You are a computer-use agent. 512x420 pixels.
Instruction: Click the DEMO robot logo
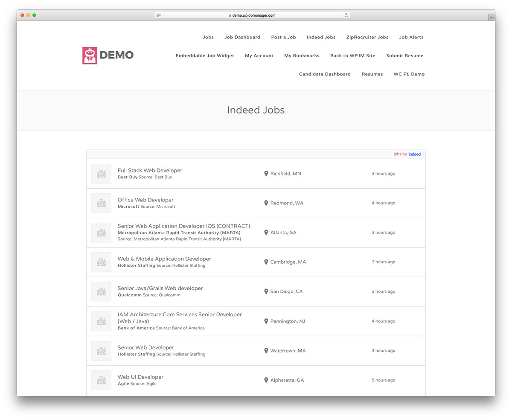pyautogui.click(x=108, y=55)
